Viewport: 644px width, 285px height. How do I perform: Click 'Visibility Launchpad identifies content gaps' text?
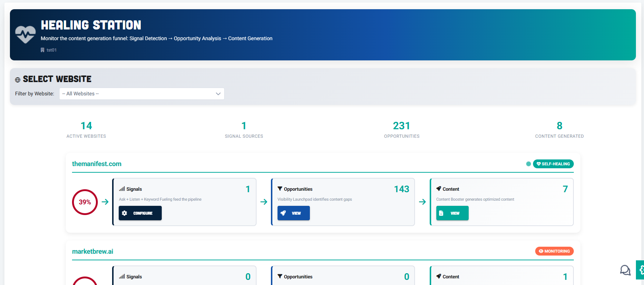(x=315, y=199)
